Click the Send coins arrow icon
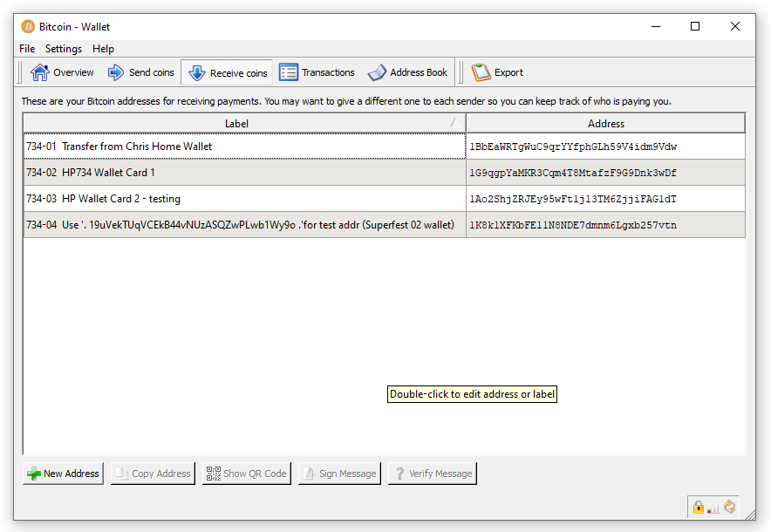Viewport: 771px width, 532px height. click(115, 72)
